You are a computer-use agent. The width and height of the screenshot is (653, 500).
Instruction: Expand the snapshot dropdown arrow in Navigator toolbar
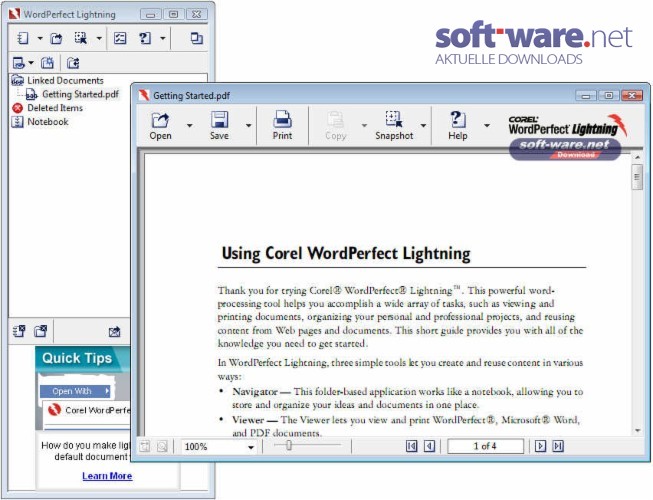click(99, 38)
